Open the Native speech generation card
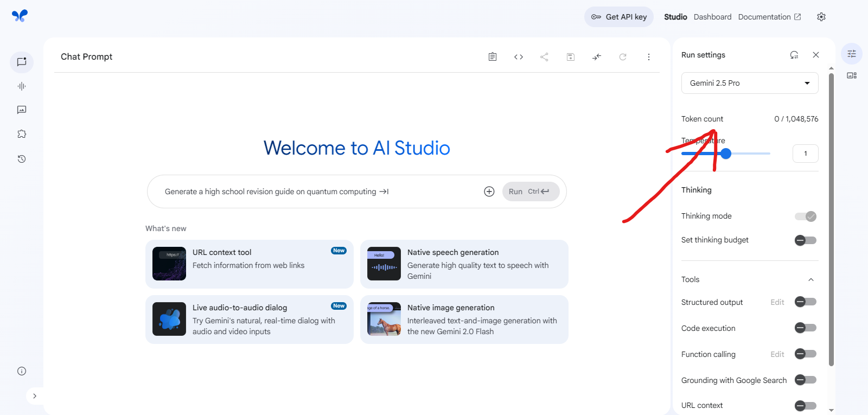 [x=464, y=264]
